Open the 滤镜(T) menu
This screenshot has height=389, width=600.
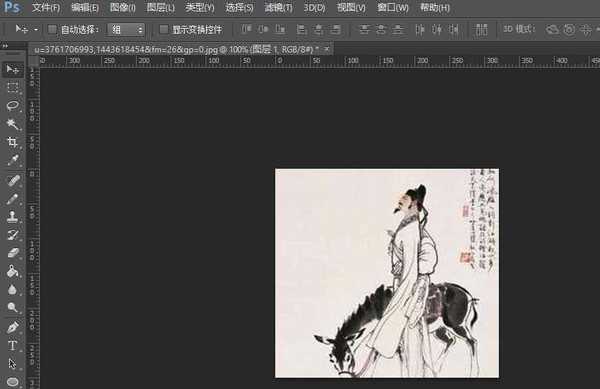[279, 8]
